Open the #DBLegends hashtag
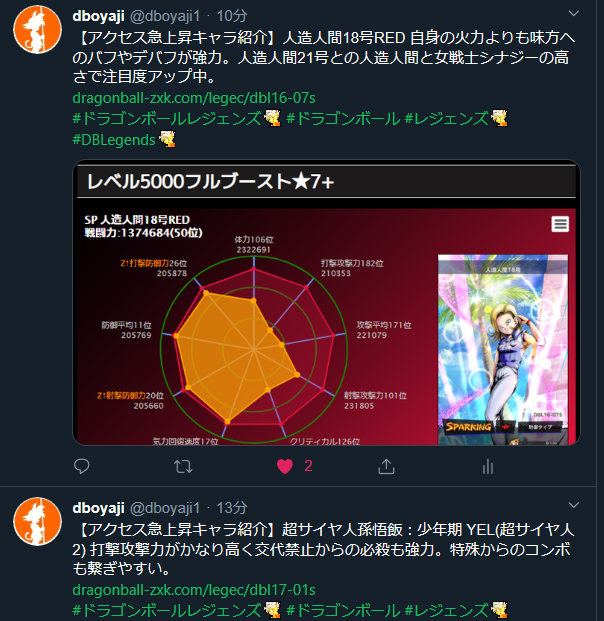 click(x=114, y=140)
